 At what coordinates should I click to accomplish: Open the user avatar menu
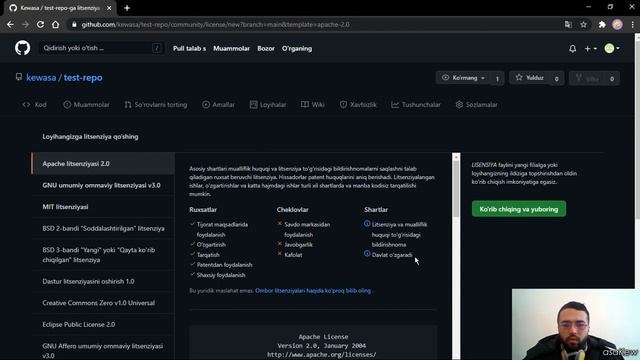point(612,49)
